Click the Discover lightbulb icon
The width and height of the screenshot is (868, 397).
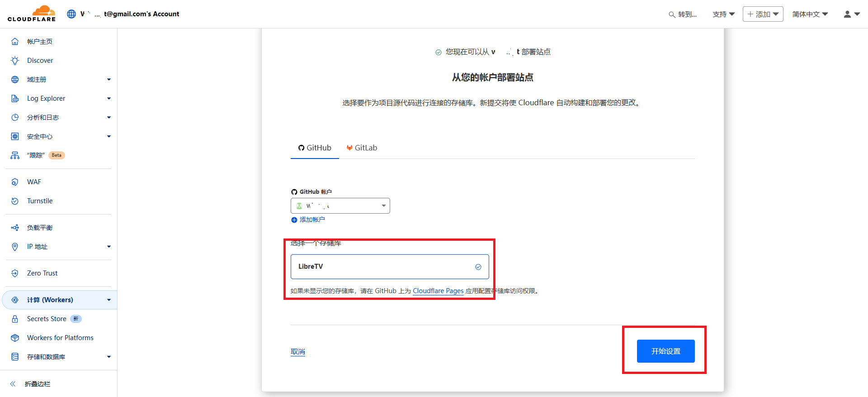click(15, 61)
